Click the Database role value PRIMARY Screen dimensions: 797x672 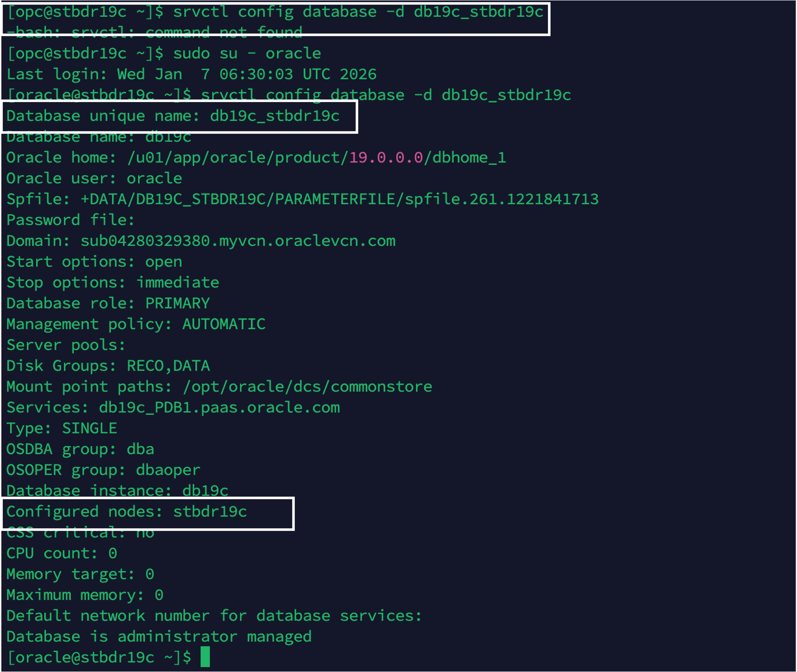(177, 304)
